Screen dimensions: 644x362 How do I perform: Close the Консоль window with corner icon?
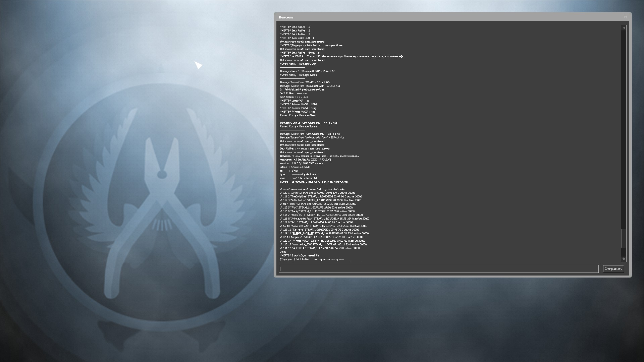pos(626,17)
